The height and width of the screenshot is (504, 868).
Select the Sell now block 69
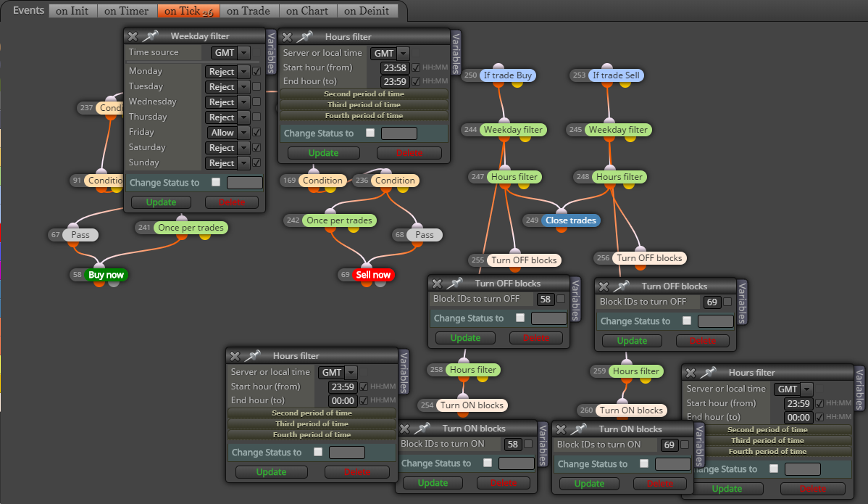pyautogui.click(x=373, y=275)
